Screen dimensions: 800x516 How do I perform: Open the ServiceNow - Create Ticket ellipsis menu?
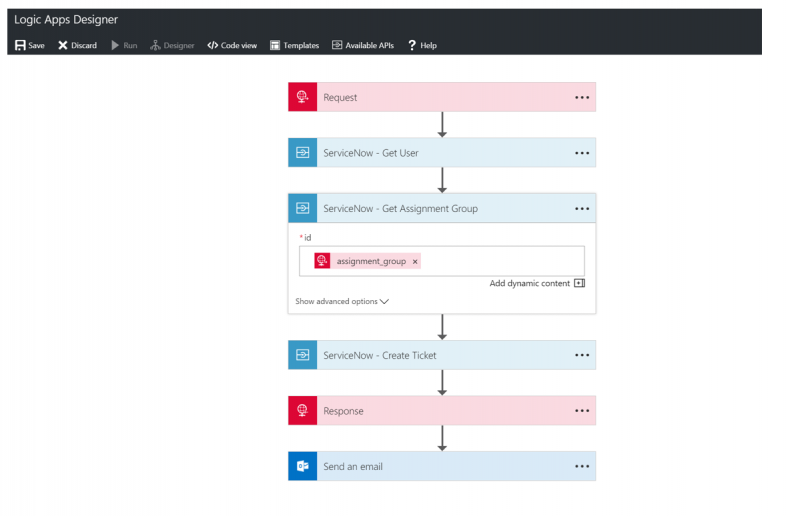tap(582, 355)
